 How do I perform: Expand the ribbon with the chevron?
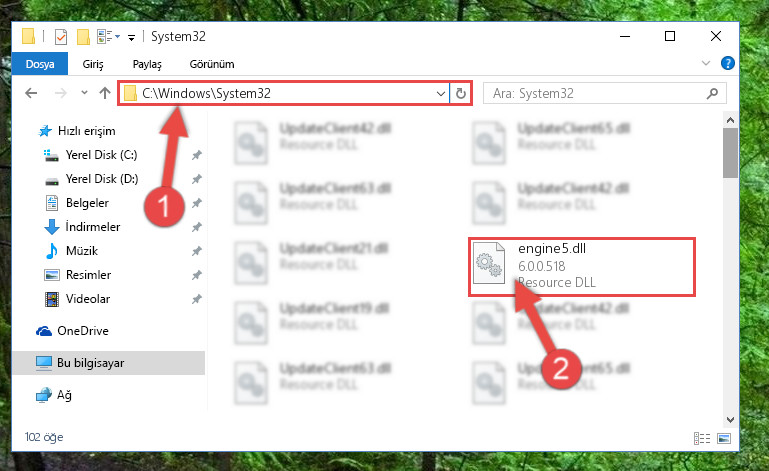(706, 63)
